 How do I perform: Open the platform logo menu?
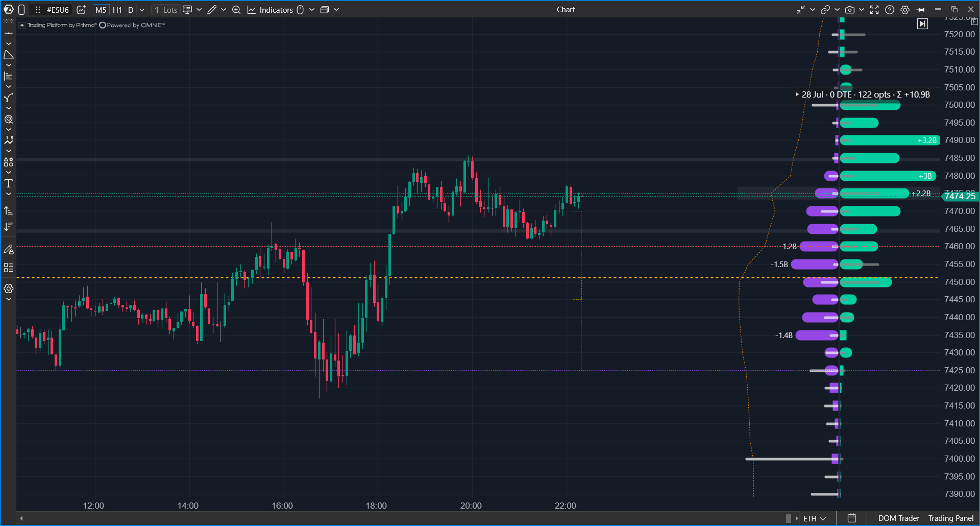[x=8, y=10]
